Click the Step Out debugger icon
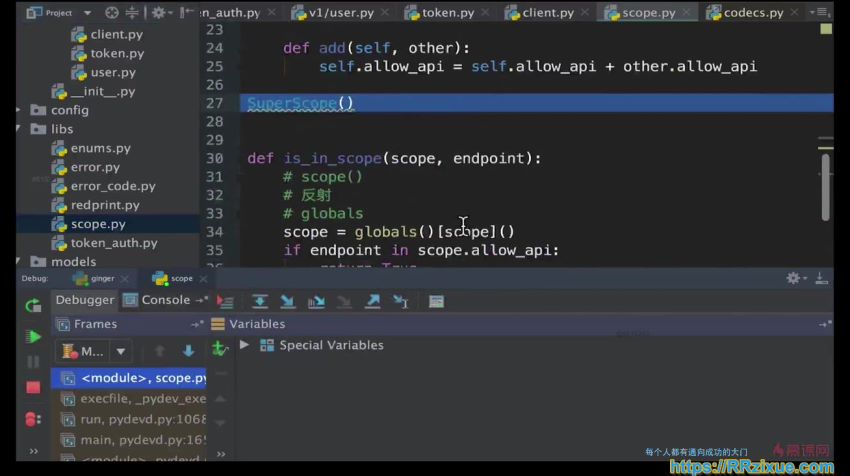The width and height of the screenshot is (850, 476). 372,301
